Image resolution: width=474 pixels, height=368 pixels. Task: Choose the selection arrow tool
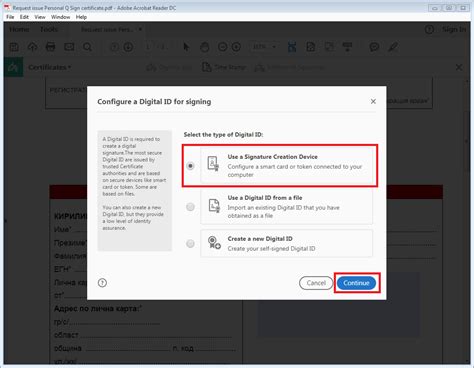click(186, 47)
